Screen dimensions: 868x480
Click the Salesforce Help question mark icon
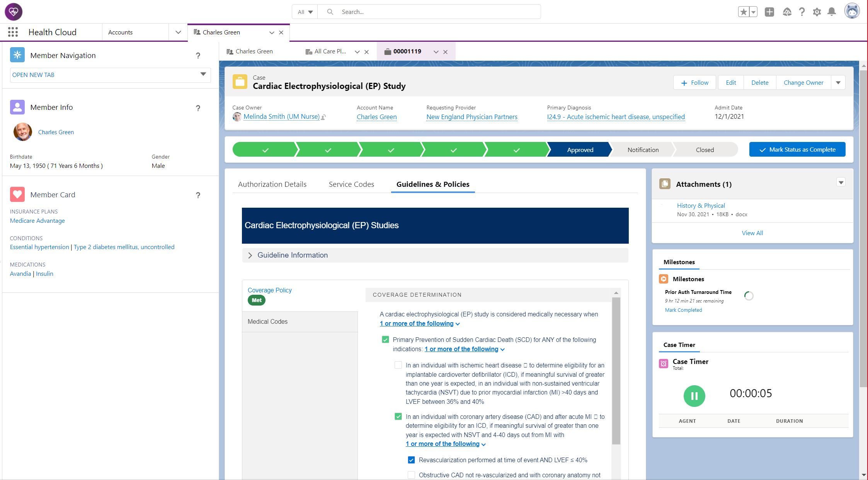802,12
